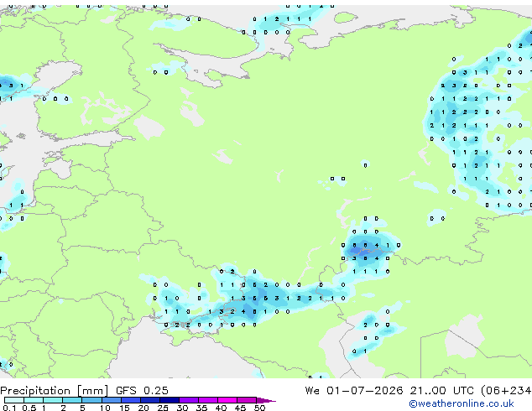Pick the 1–2 mm legend color box
Image resolution: width=532 pixels, height=411 pixels.
click(x=53, y=400)
